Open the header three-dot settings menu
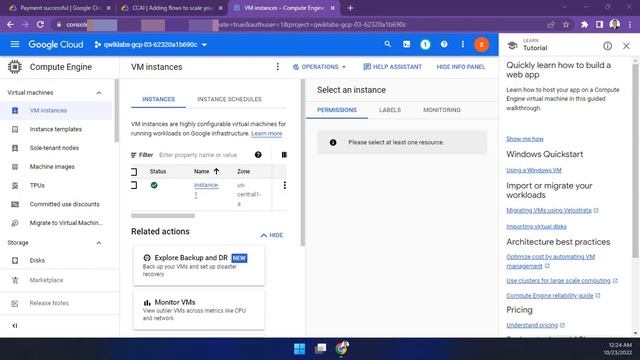640x360 pixels. (x=462, y=44)
